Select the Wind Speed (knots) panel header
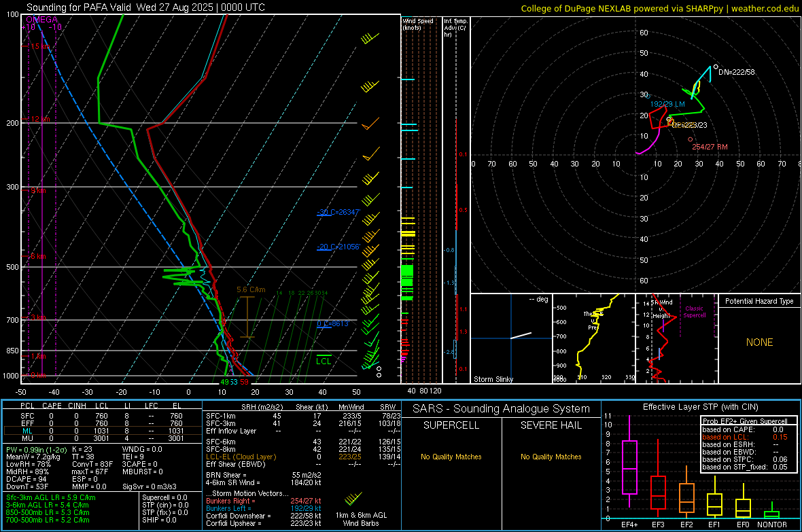 coord(418,24)
